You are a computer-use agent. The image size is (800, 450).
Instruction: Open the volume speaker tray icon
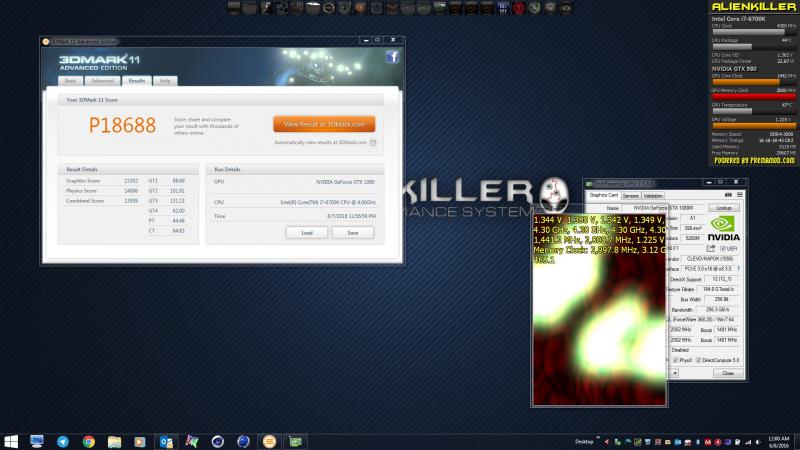click(x=758, y=442)
